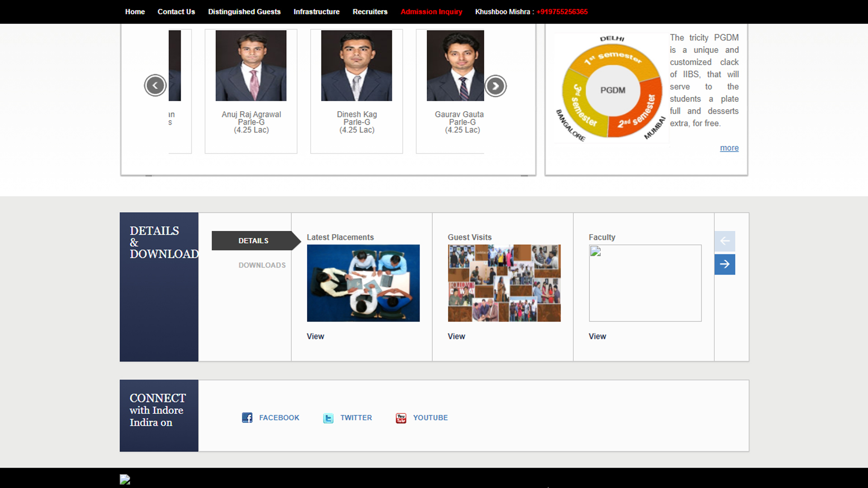Open the Admission Inquiry link

pyautogui.click(x=431, y=12)
